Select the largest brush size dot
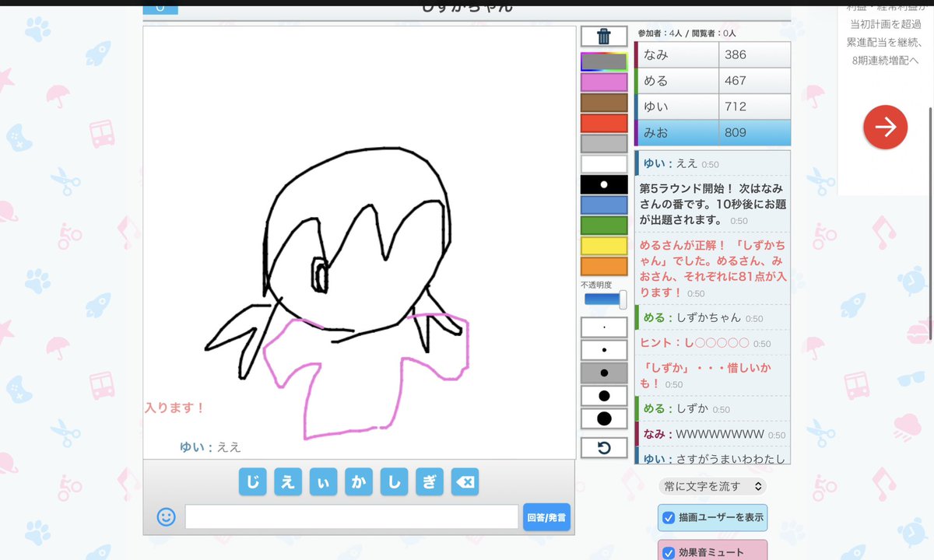The image size is (934, 560). (x=604, y=418)
